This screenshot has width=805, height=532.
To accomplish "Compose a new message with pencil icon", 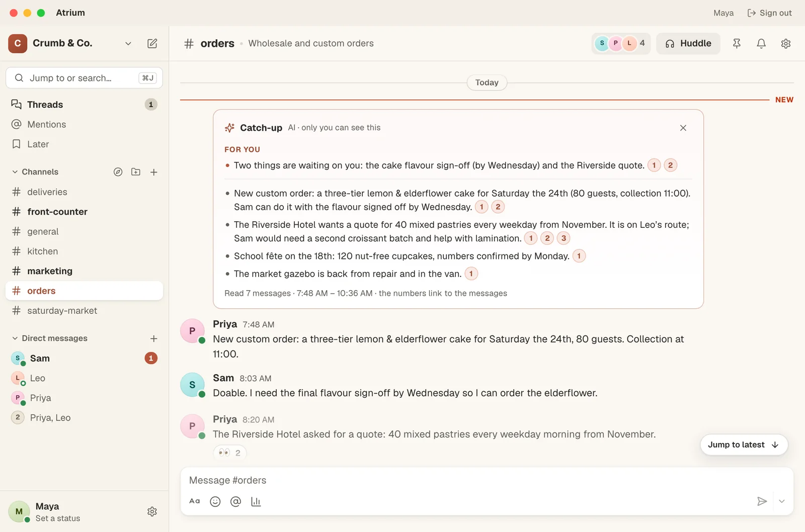I will [152, 43].
